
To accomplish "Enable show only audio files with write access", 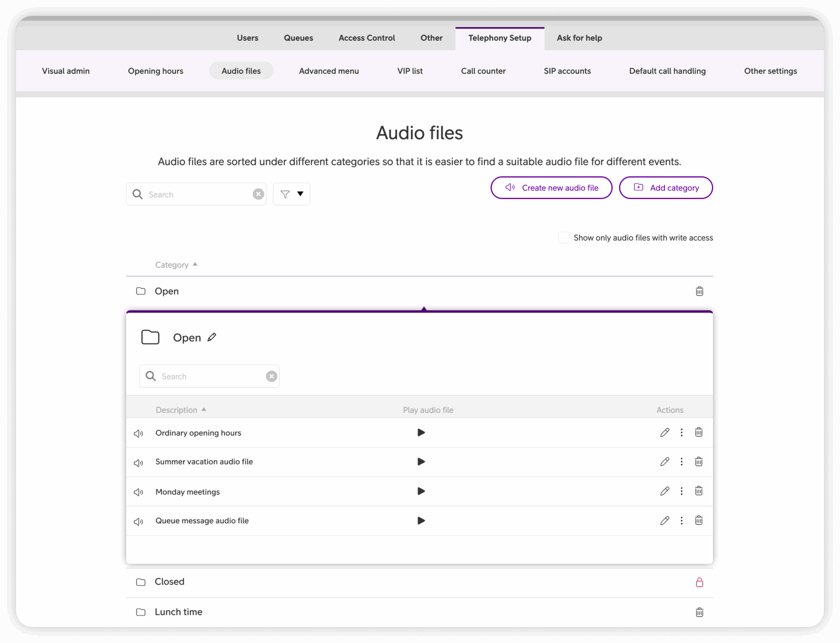I will 564,238.
